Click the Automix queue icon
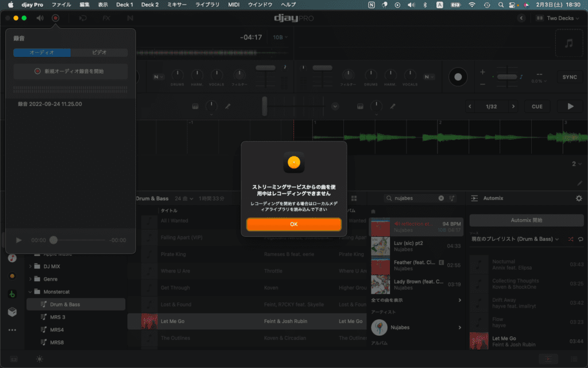 pyautogui.click(x=474, y=198)
